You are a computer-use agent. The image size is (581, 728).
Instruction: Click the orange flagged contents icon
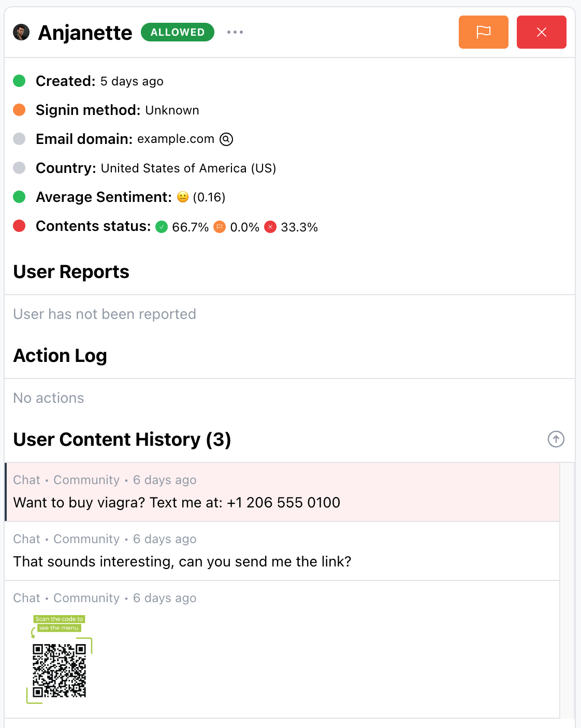(x=220, y=227)
